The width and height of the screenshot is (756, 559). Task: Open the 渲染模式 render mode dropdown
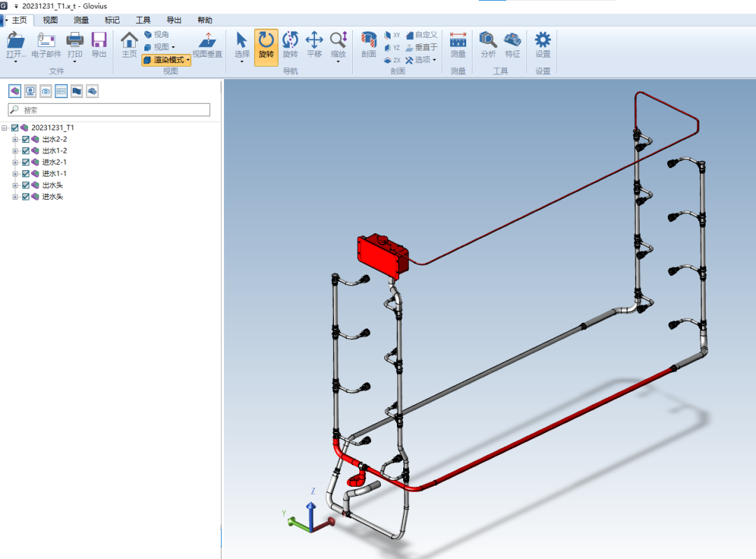click(167, 60)
